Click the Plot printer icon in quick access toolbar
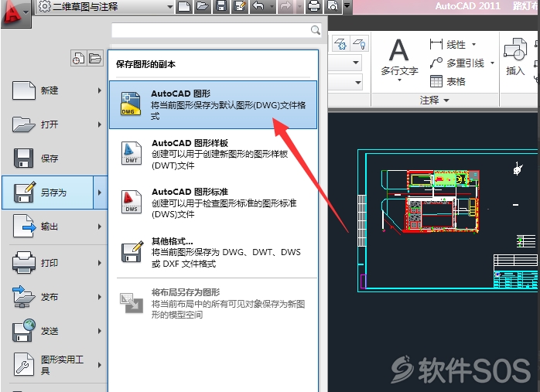The image size is (540, 392). (x=314, y=6)
